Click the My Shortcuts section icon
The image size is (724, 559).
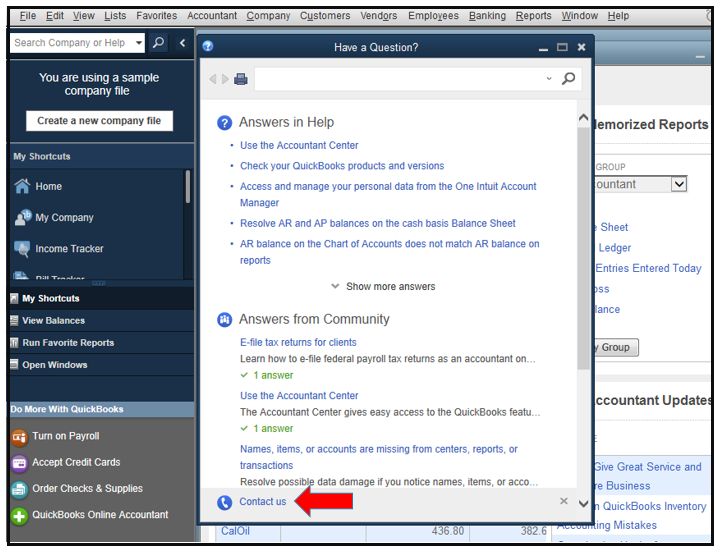(x=14, y=298)
